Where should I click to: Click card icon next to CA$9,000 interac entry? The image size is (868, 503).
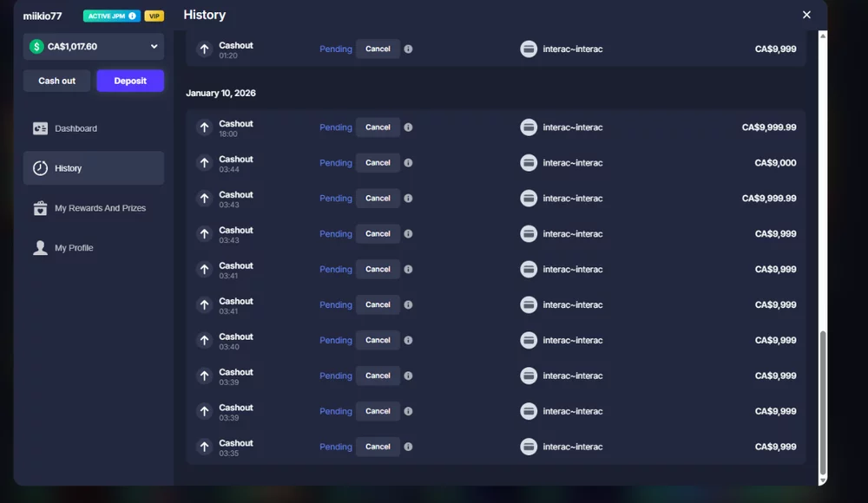[x=529, y=163]
